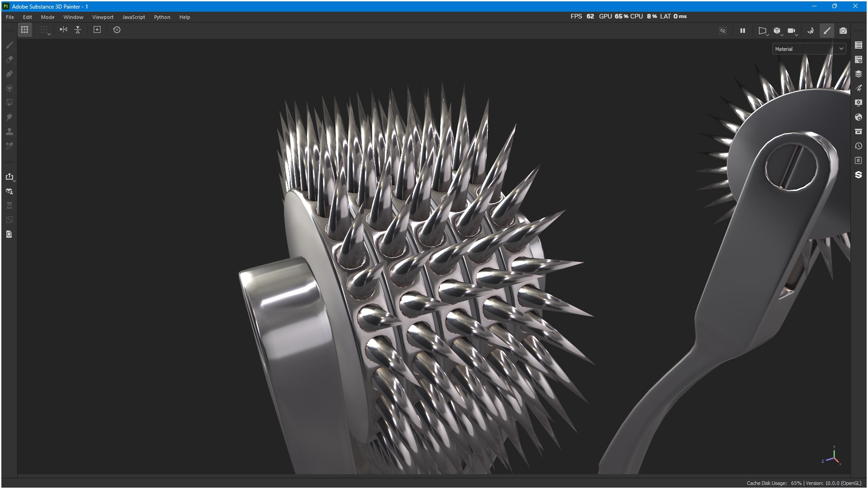Screen dimensions: 868x489
Task: Toggle the hide selection eye-slash icon
Action: (x=723, y=31)
